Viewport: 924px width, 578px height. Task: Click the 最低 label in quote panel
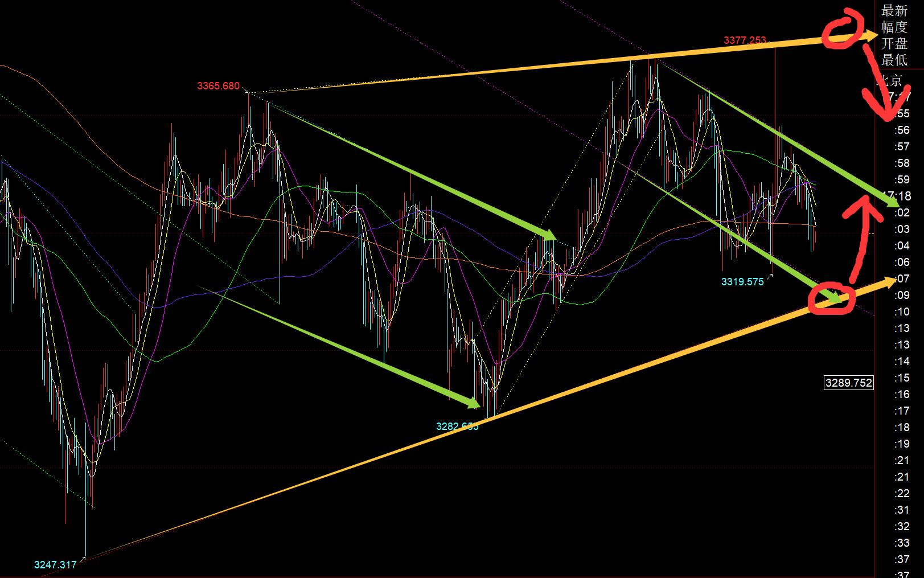point(894,60)
